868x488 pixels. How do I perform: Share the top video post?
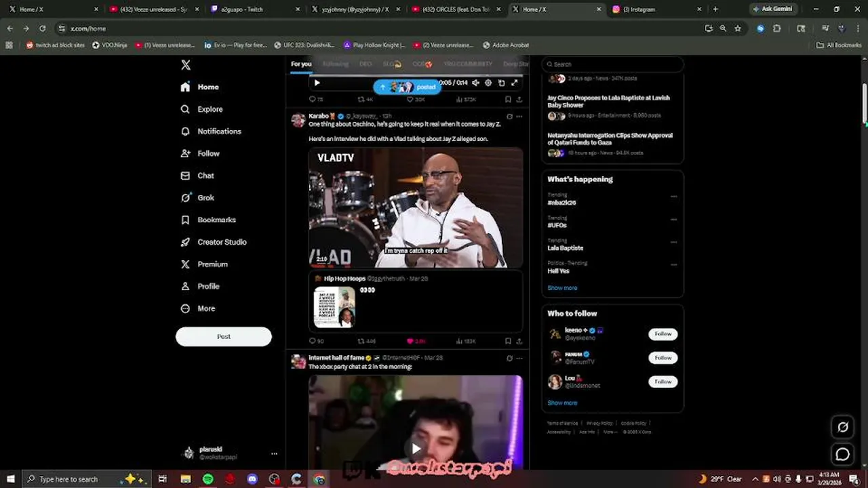point(519,99)
